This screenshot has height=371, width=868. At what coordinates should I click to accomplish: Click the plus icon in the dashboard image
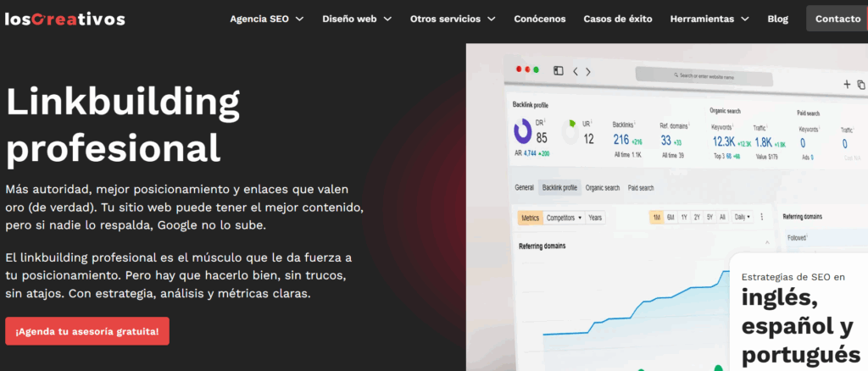(x=847, y=84)
